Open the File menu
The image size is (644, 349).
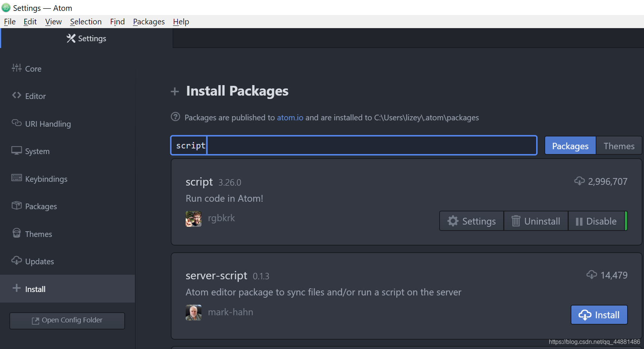click(x=10, y=22)
